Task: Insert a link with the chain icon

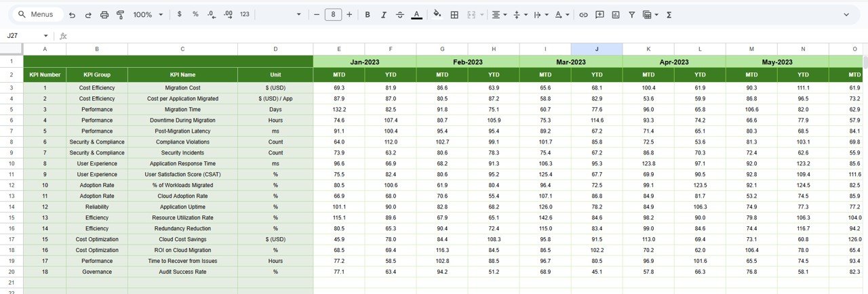Action: (583, 14)
